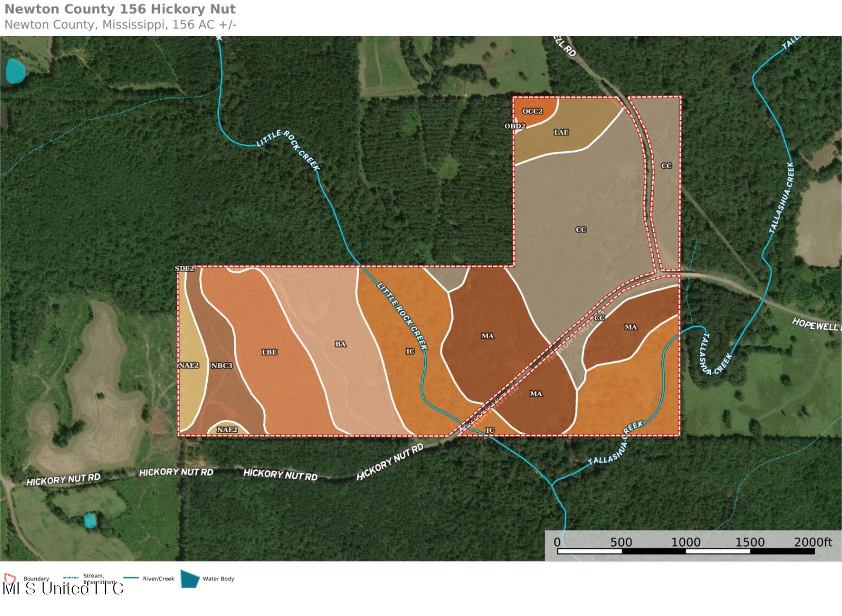The height and width of the screenshot is (616, 842).
Task: Click the 2000ft mark on the scale bar
Action: click(813, 542)
